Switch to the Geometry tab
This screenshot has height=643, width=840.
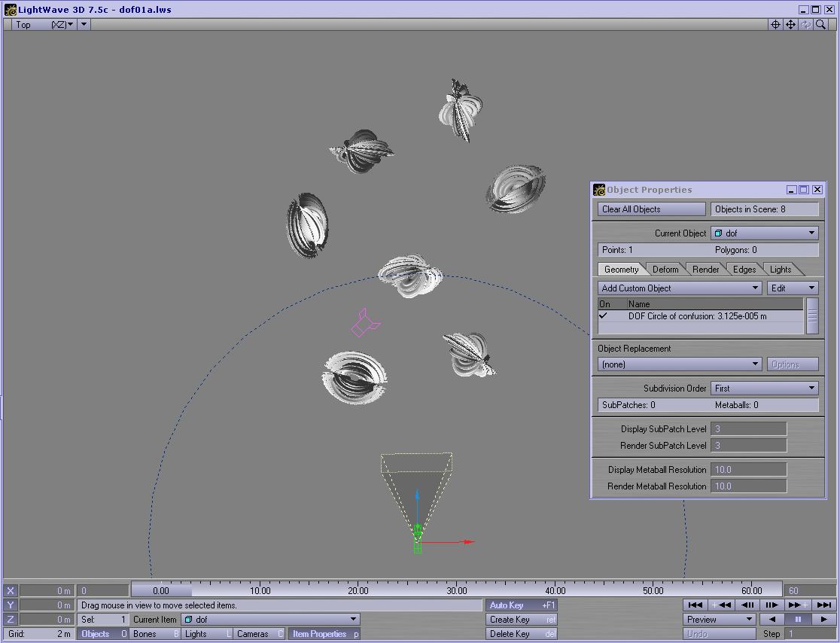(x=621, y=270)
